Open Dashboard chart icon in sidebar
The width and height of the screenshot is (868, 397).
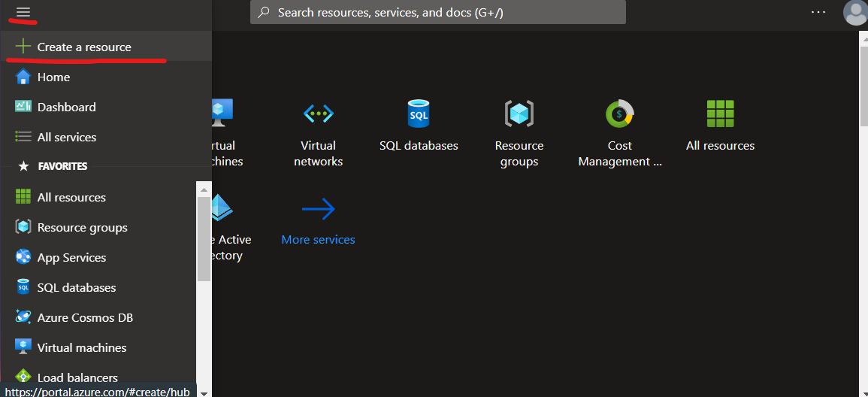coord(23,107)
